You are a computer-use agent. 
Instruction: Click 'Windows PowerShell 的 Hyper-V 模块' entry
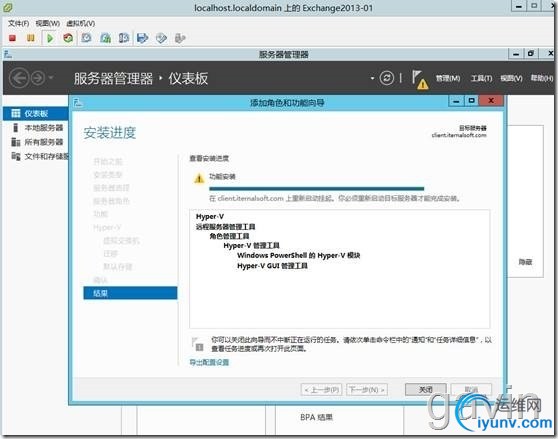coord(299,255)
